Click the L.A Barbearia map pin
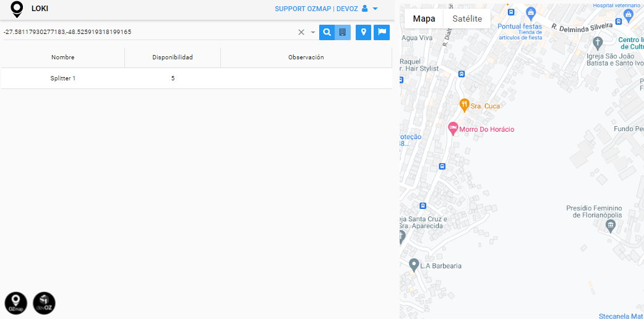This screenshot has width=644, height=319. click(414, 265)
